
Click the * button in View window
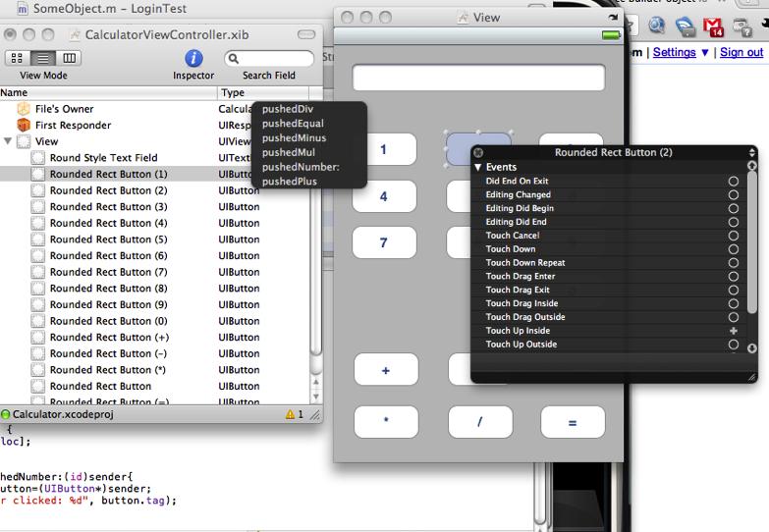coord(386,422)
